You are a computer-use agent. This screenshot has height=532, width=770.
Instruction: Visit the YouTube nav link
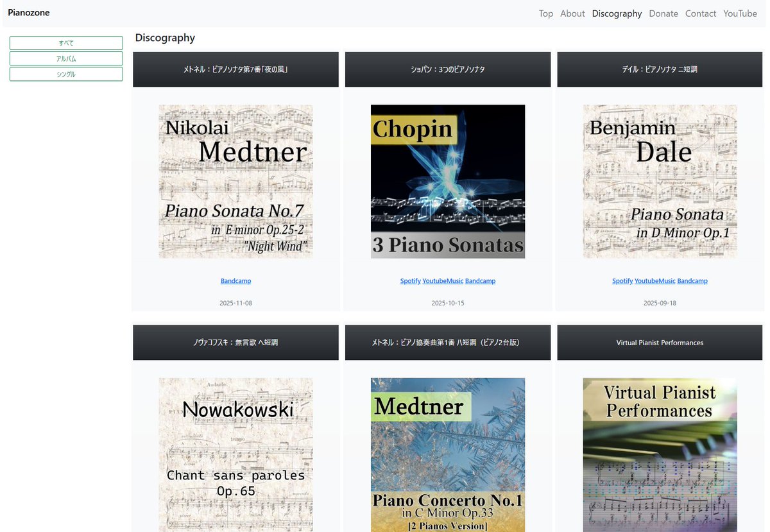740,13
